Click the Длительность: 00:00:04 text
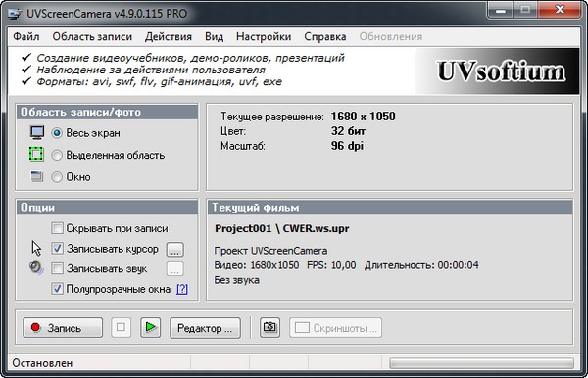 [x=421, y=265]
